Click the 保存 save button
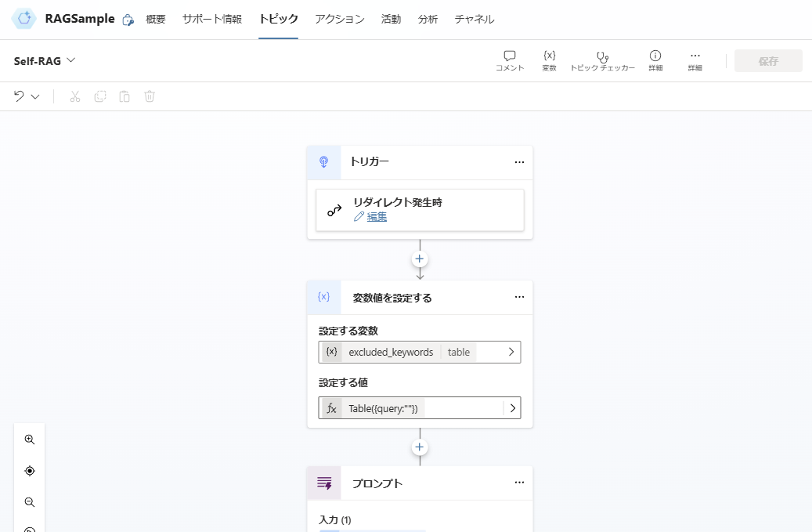This screenshot has width=812, height=532. click(768, 60)
